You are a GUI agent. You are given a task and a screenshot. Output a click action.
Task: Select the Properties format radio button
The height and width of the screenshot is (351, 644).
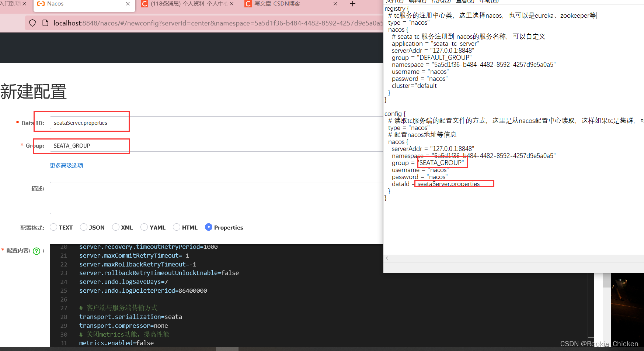[209, 227]
